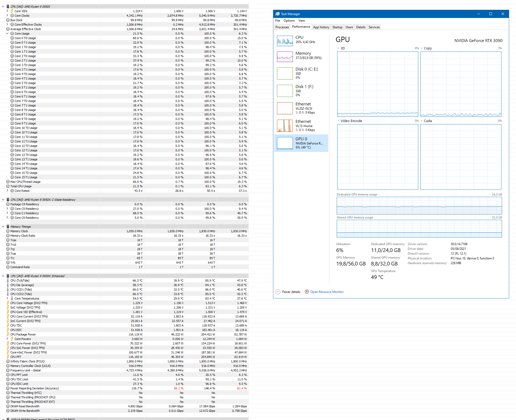This screenshot has height=420, width=516.
Task: Click the CPU PPT Limit sensor icon
Action: pos(8,375)
